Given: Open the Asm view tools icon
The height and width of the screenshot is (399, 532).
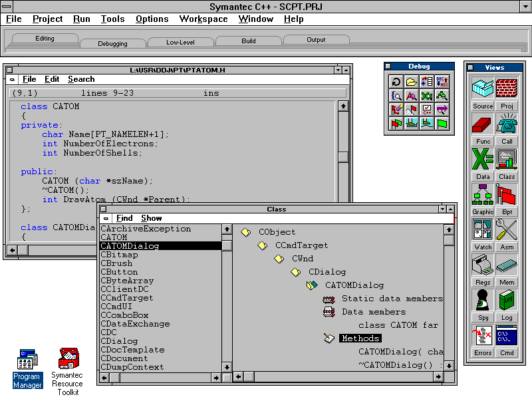Looking at the screenshot, I should (x=507, y=229).
